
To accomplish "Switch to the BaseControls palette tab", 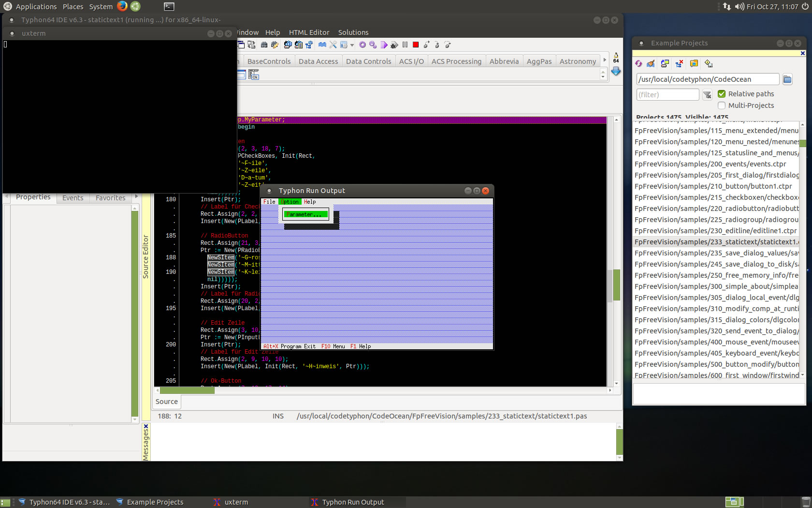I will click(x=269, y=61).
